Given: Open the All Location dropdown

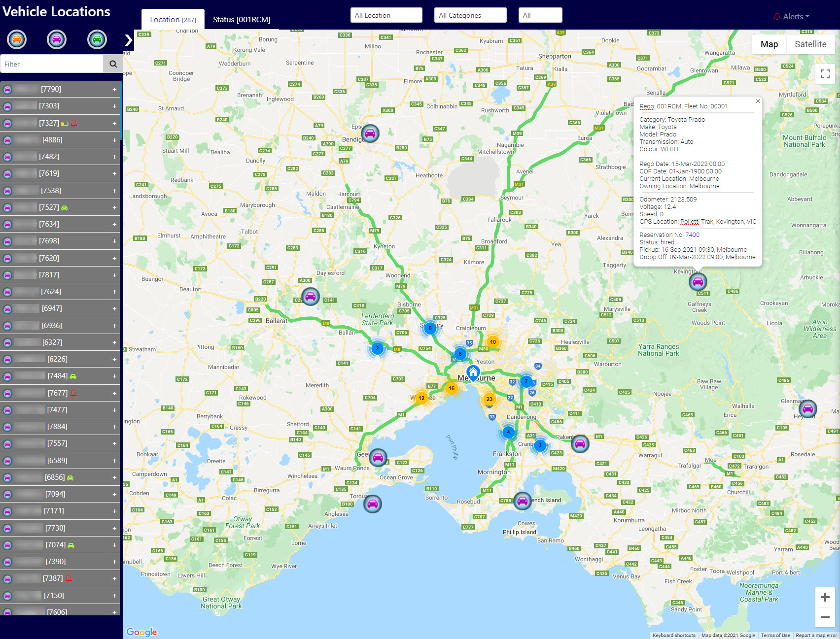Looking at the screenshot, I should click(386, 15).
